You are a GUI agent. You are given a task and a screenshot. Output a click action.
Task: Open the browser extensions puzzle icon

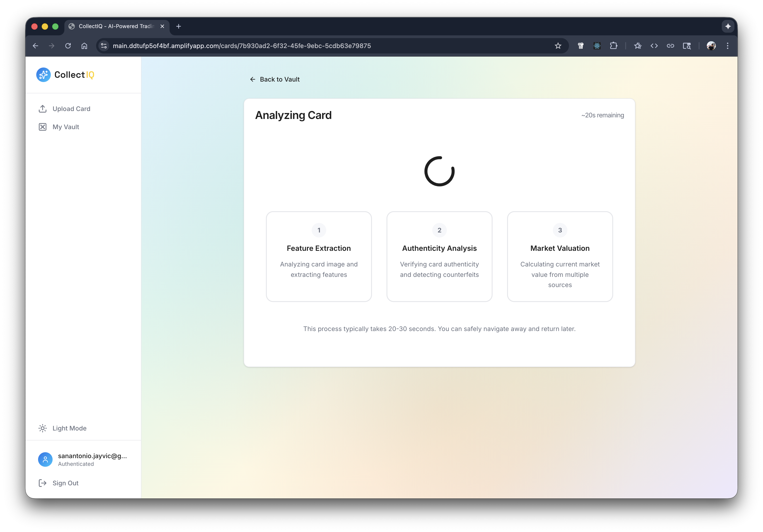(613, 46)
